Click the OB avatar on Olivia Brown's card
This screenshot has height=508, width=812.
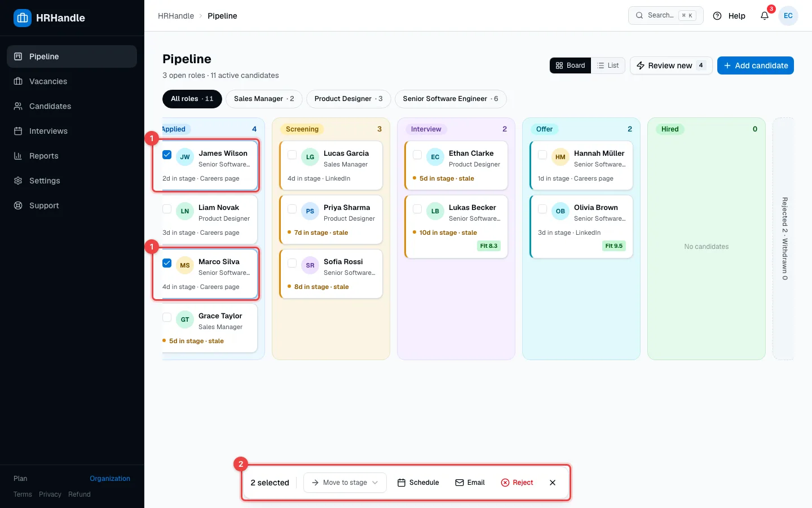(561, 211)
